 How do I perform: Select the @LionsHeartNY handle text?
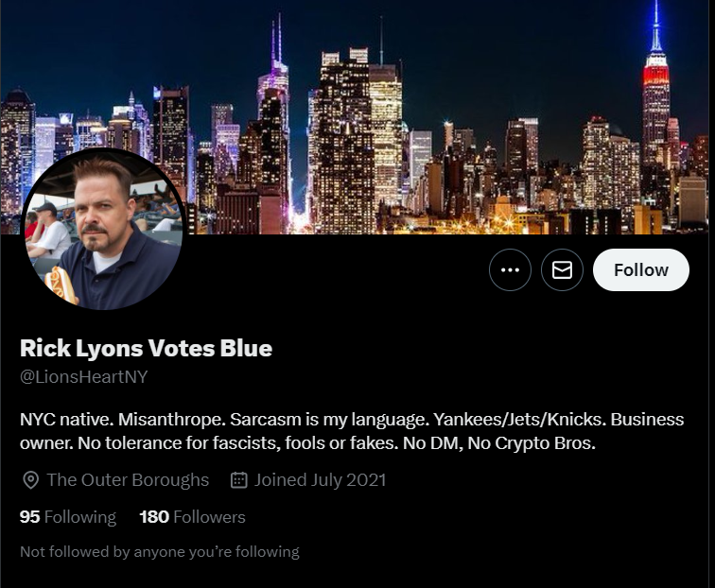tap(84, 377)
